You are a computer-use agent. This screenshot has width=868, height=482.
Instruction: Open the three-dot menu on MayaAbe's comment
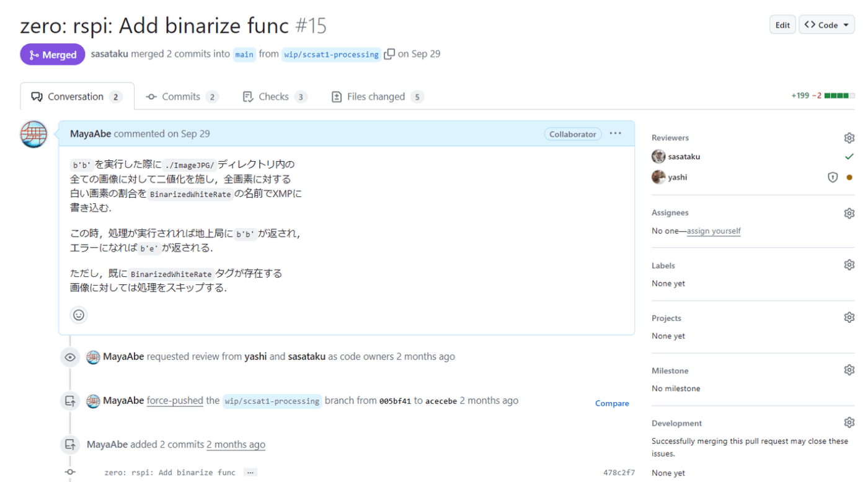click(615, 134)
